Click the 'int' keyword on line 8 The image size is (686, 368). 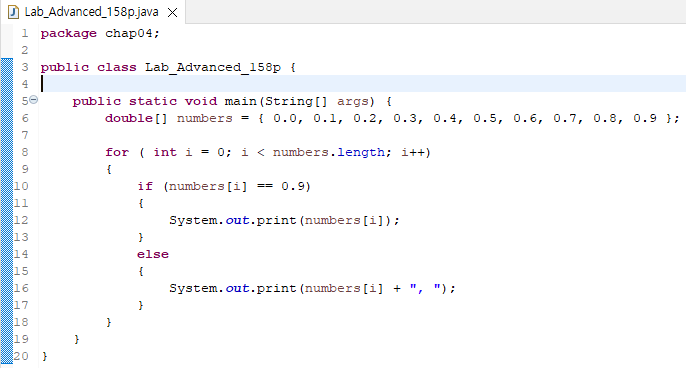tap(165, 152)
